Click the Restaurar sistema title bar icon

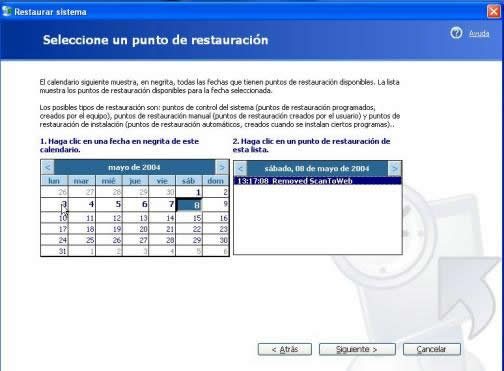[6, 11]
